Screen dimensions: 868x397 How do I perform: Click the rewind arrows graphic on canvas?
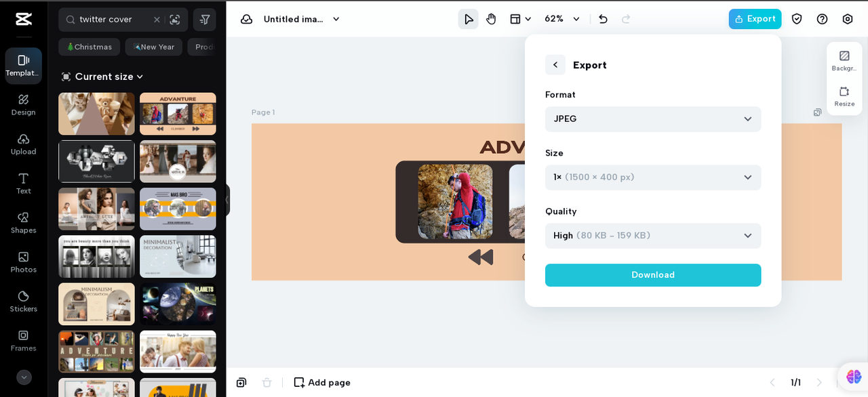point(480,257)
